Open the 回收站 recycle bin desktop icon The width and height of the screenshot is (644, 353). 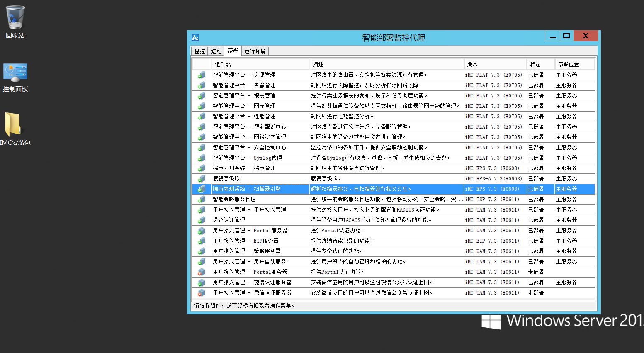(x=15, y=22)
